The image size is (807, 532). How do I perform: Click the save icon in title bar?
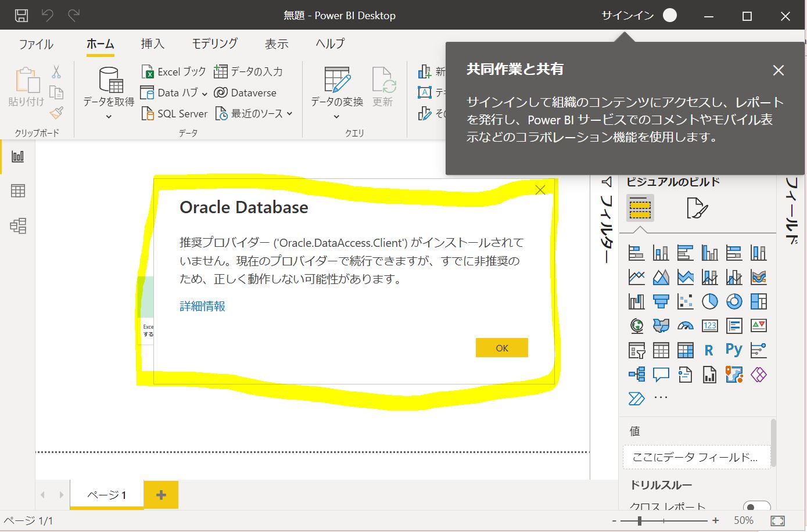21,16
